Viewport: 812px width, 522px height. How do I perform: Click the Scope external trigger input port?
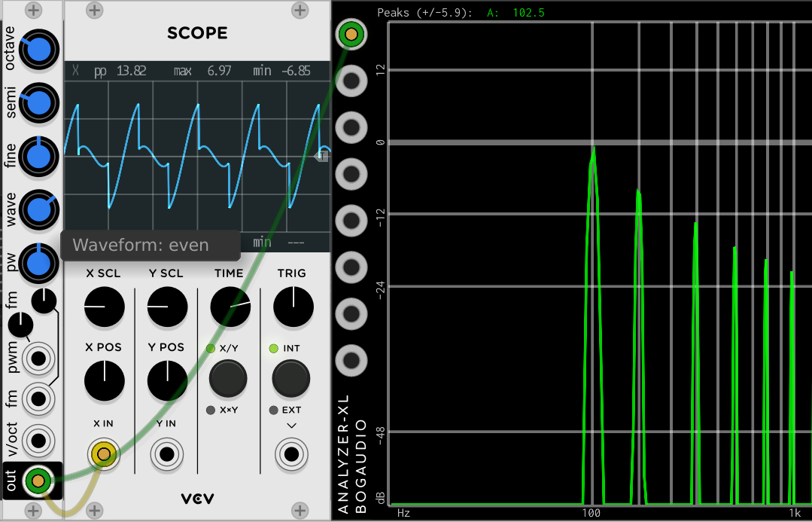pos(290,454)
